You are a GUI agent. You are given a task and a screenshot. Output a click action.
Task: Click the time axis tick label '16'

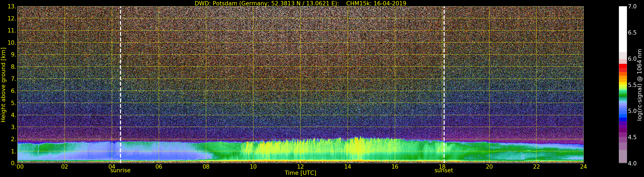coord(395,167)
